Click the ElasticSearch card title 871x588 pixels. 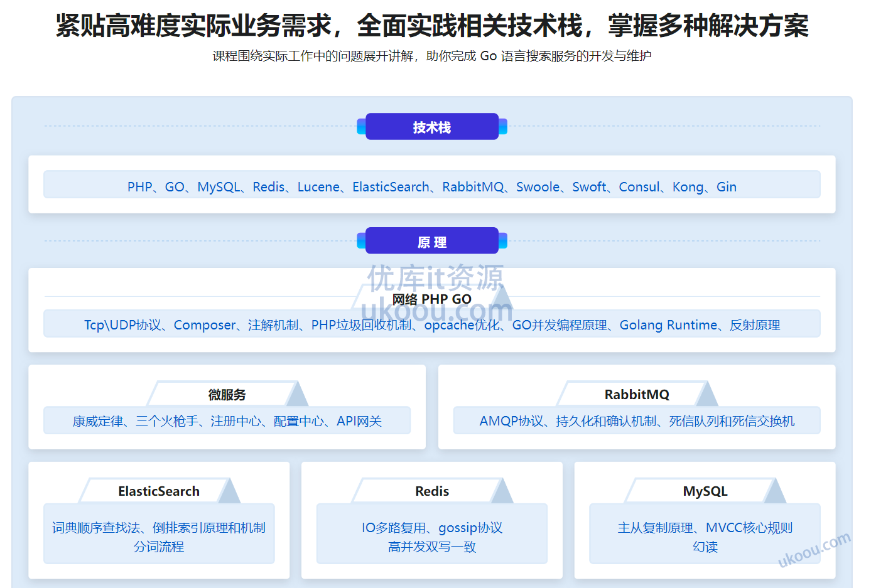pos(159,491)
